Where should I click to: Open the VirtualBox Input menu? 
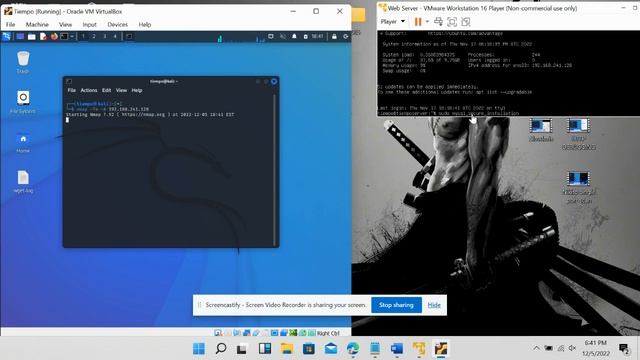(89, 24)
